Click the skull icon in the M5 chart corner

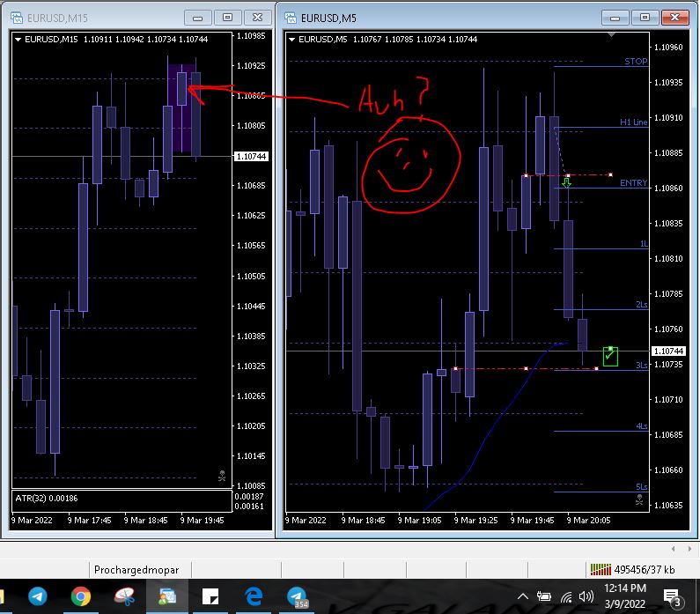point(639,499)
